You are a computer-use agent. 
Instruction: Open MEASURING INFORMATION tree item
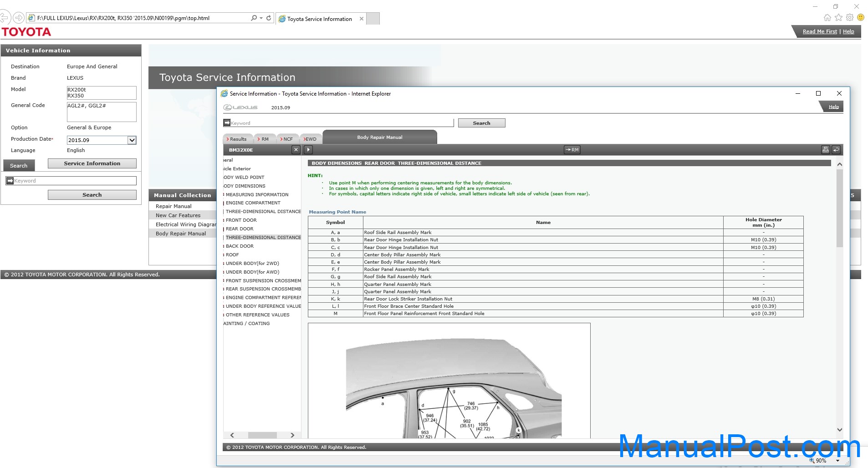pyautogui.click(x=257, y=194)
